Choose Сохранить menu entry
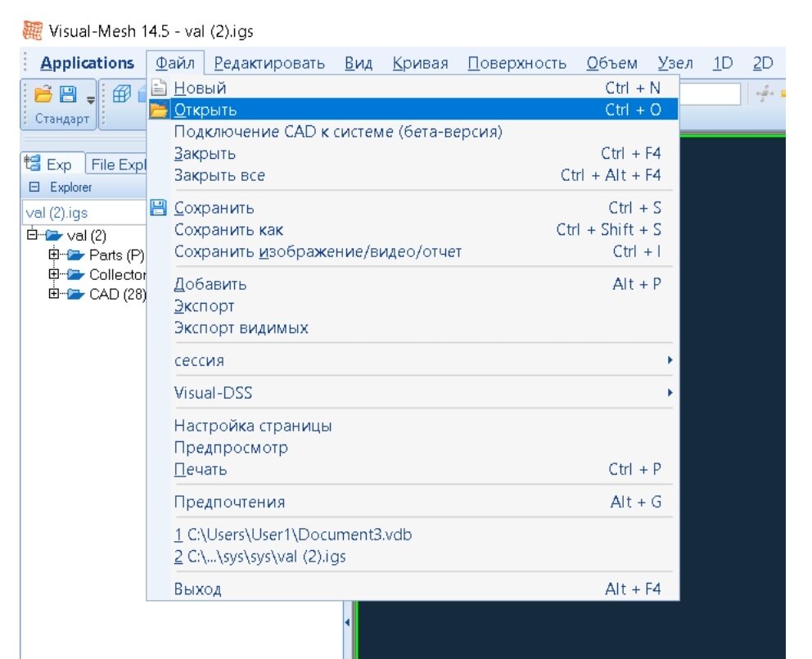This screenshot has width=812, height=659. [x=413, y=208]
